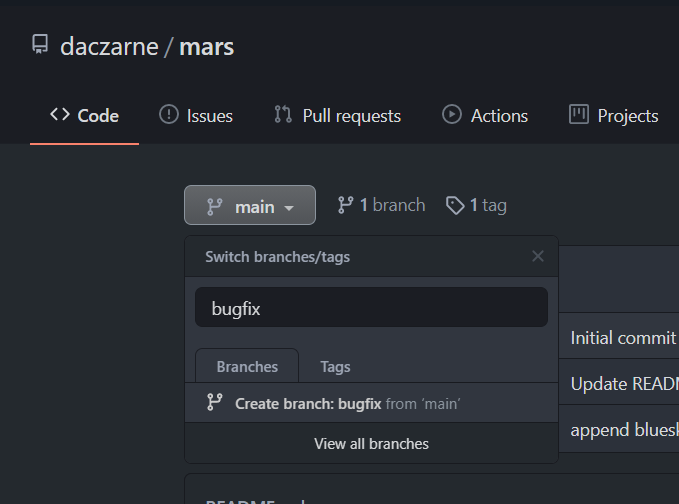Click the bugfix branch search field
The width and height of the screenshot is (679, 504).
tap(371, 308)
